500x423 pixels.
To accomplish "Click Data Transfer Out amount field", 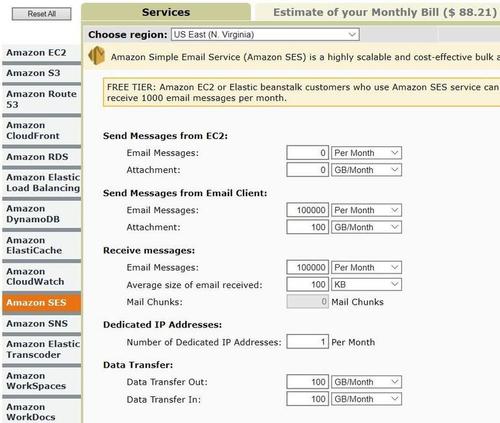I will (x=307, y=382).
